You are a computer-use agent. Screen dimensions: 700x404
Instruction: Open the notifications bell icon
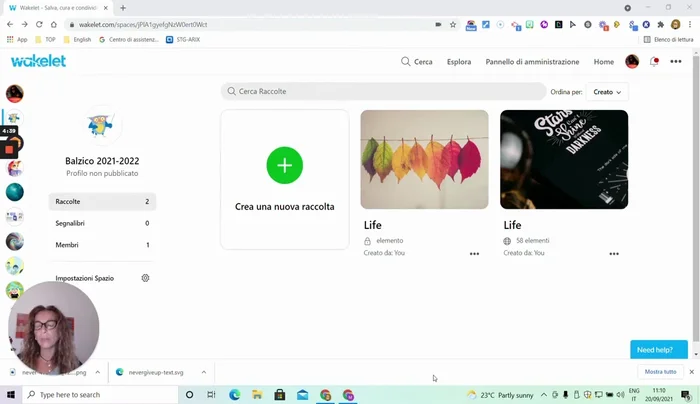pos(654,62)
